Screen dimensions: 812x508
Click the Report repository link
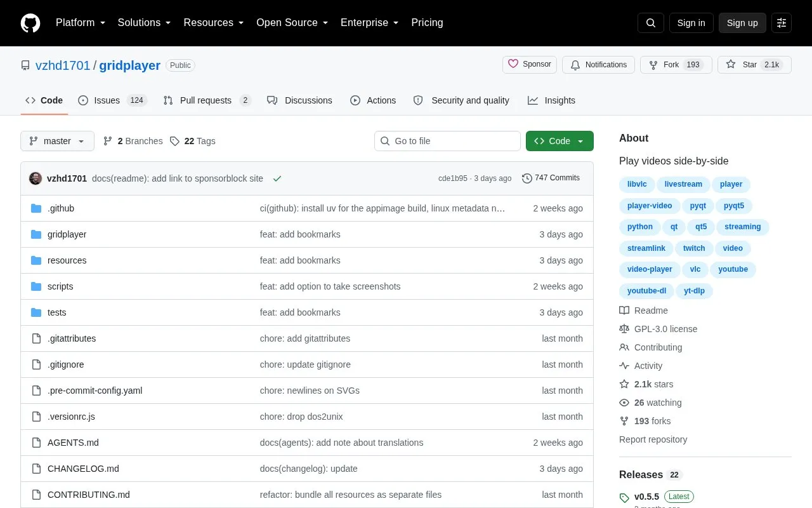653,439
